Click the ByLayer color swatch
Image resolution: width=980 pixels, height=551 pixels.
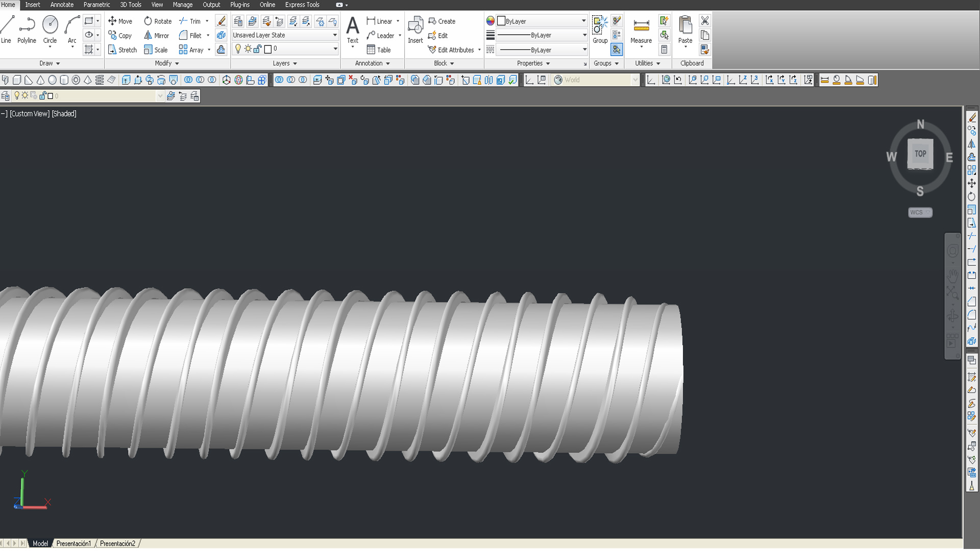pos(501,21)
